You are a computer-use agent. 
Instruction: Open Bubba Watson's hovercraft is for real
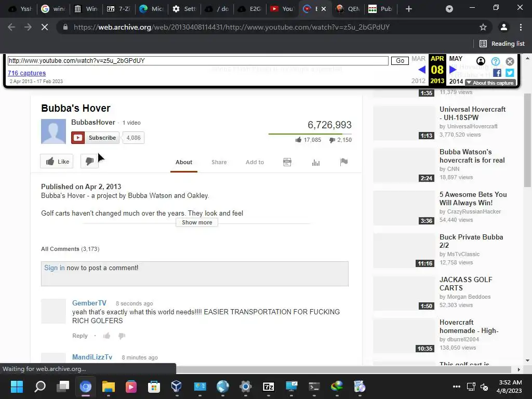(x=472, y=156)
